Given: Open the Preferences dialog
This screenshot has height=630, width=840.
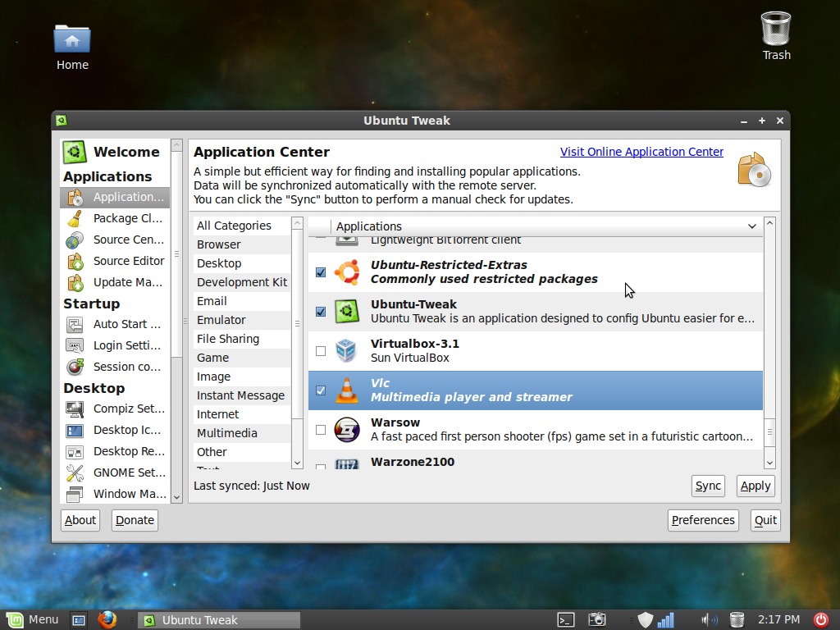Looking at the screenshot, I should pyautogui.click(x=703, y=520).
